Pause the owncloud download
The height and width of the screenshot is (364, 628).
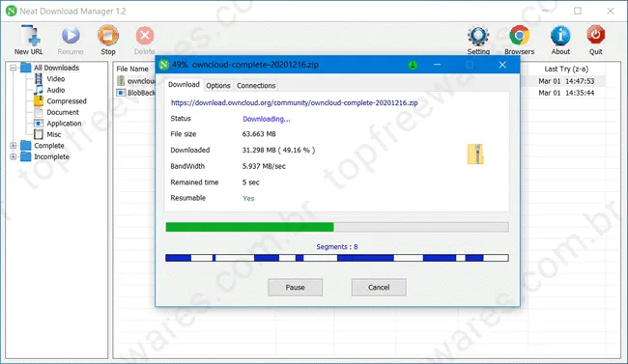click(x=296, y=288)
